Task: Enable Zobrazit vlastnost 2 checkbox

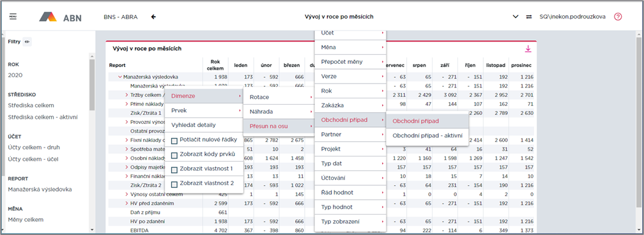Action: tap(174, 184)
